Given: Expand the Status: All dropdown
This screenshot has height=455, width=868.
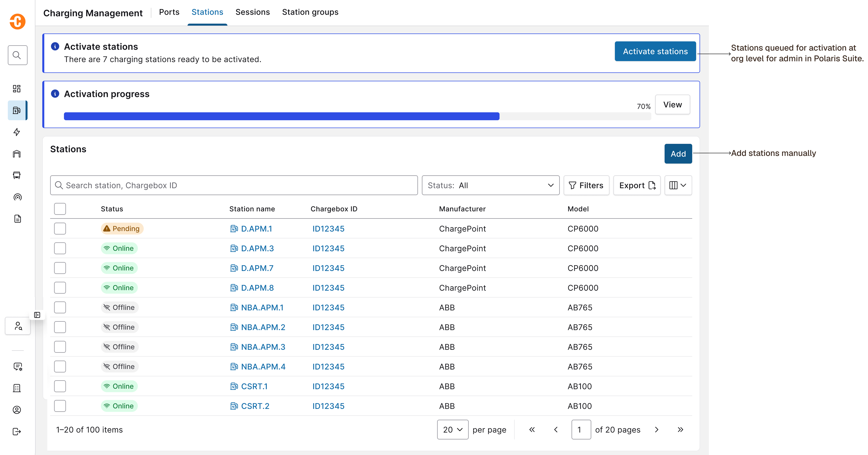Looking at the screenshot, I should [x=491, y=185].
